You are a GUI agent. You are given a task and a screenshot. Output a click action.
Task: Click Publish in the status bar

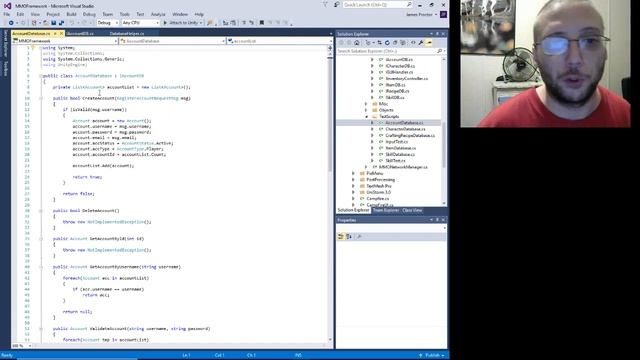pyautogui.click(x=432, y=356)
